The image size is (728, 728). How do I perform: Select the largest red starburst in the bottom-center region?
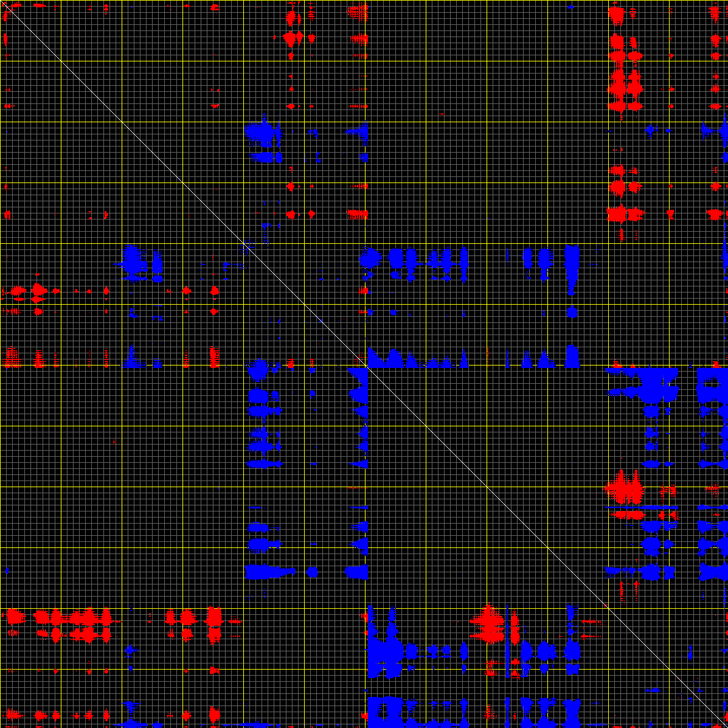[488, 623]
